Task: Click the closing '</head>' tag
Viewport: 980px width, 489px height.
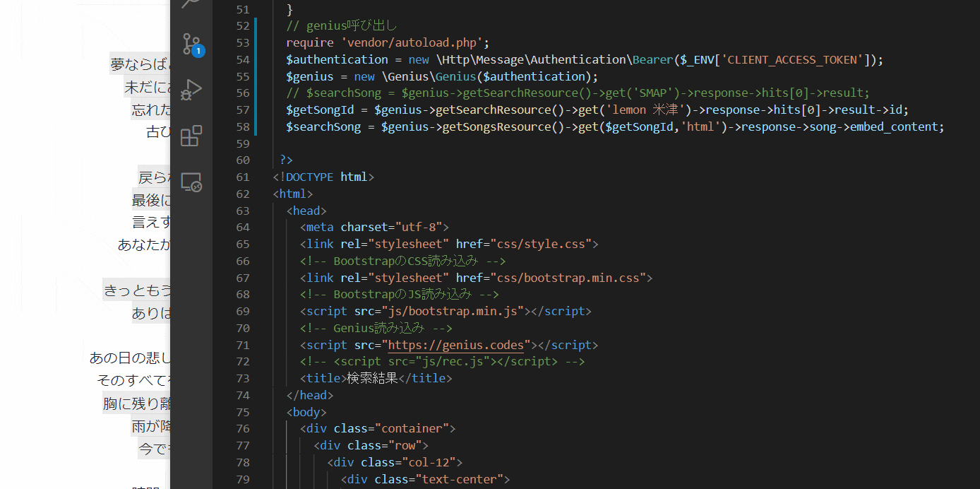Action: (x=310, y=395)
